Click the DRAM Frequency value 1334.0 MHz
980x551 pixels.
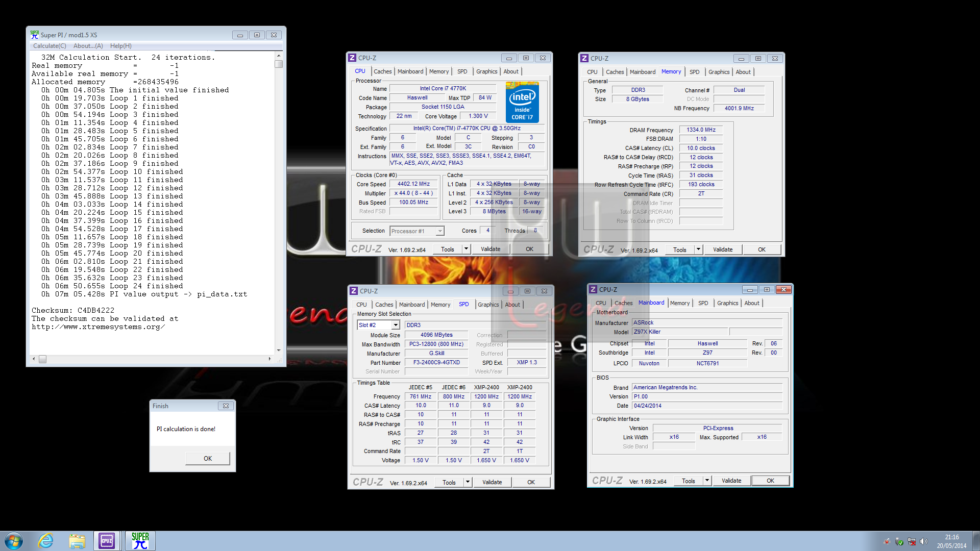701,130
